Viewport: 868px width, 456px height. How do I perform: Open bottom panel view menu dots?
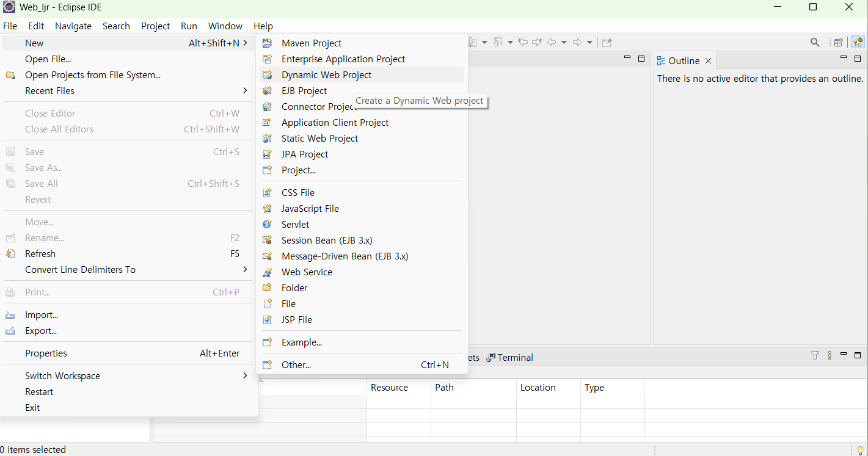click(830, 355)
